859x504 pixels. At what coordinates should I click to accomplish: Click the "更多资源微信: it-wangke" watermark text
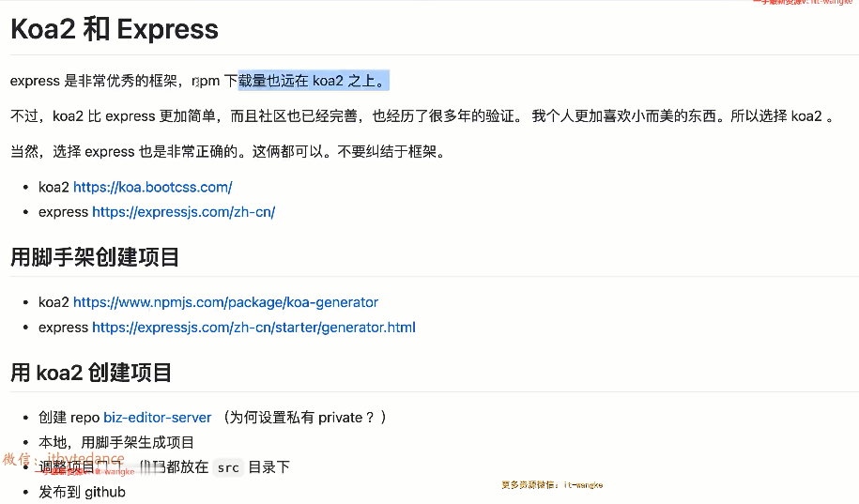(552, 485)
